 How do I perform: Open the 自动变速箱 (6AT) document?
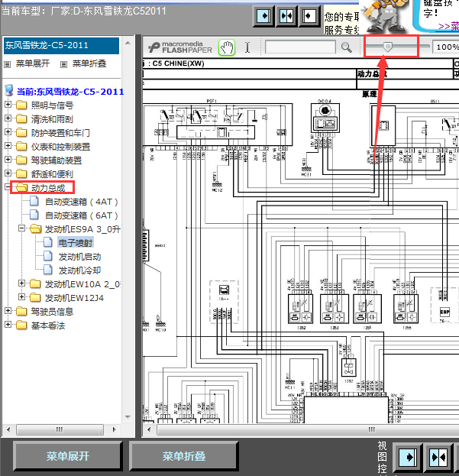(81, 215)
